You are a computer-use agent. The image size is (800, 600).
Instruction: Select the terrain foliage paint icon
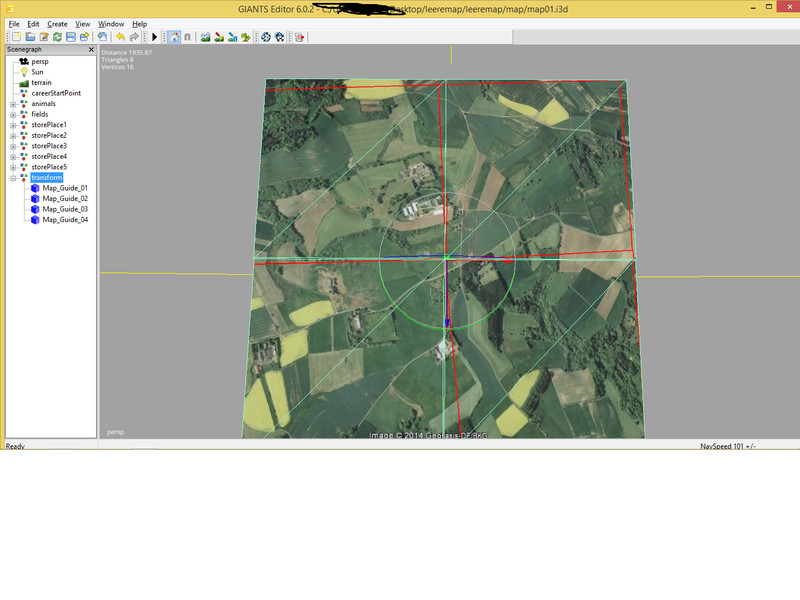tap(245, 37)
